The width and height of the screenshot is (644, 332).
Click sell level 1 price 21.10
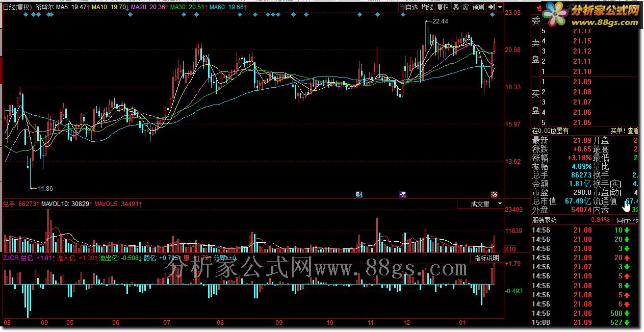pyautogui.click(x=582, y=71)
